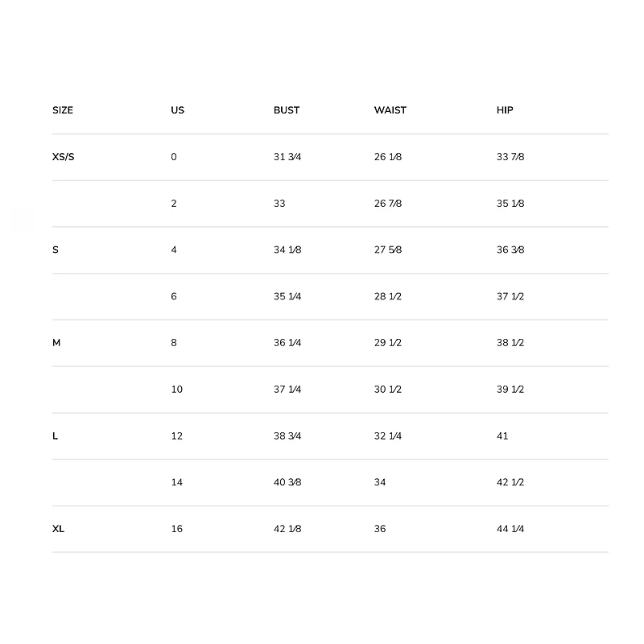Click the SIZE column header

point(63,110)
